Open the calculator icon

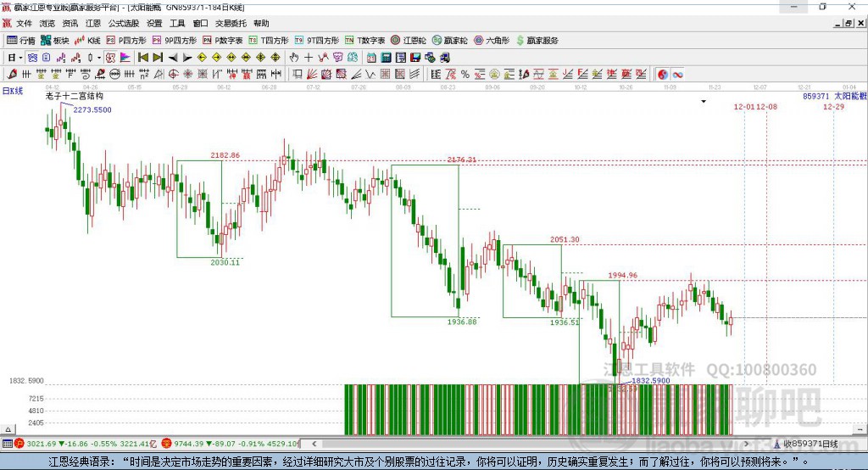point(386,57)
